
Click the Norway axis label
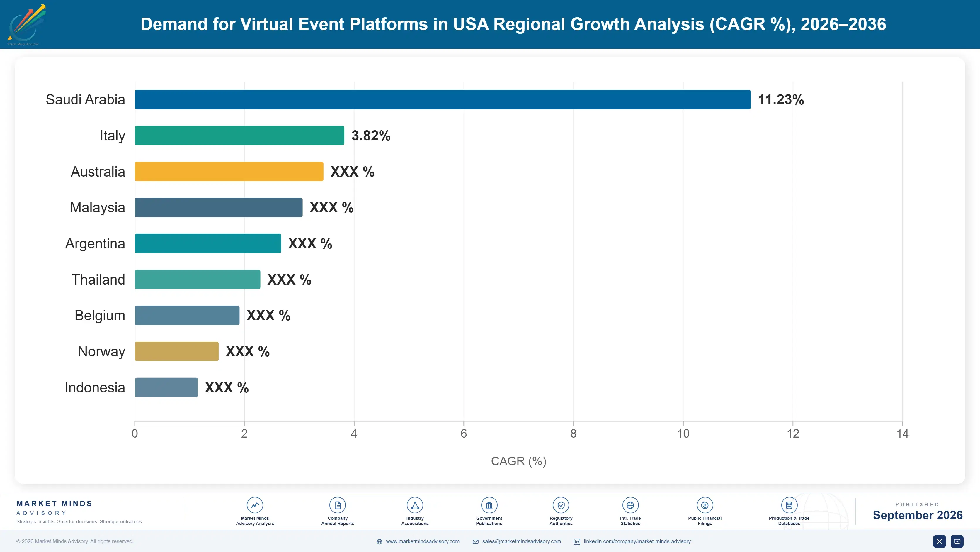click(101, 351)
